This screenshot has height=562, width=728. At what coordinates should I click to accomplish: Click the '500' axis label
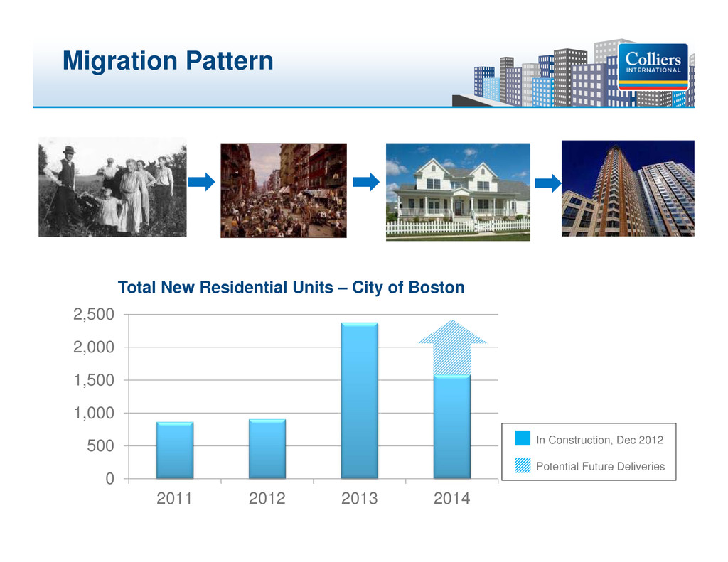coord(100,446)
